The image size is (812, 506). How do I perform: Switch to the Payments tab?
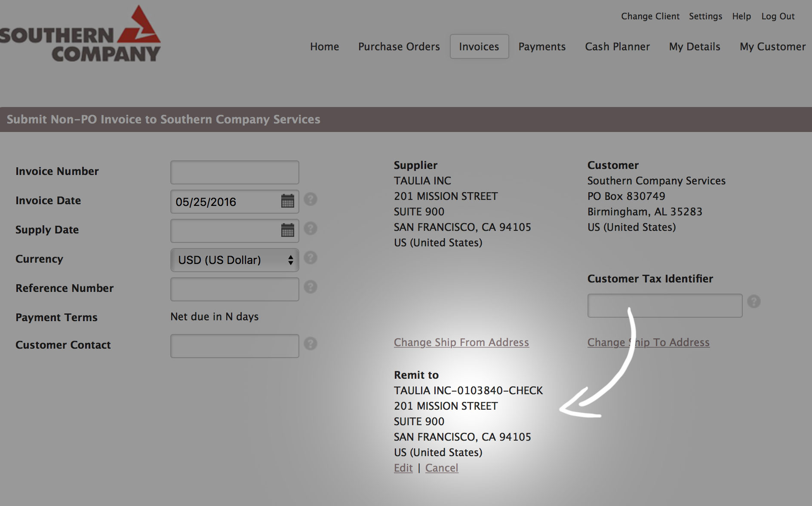coord(542,46)
